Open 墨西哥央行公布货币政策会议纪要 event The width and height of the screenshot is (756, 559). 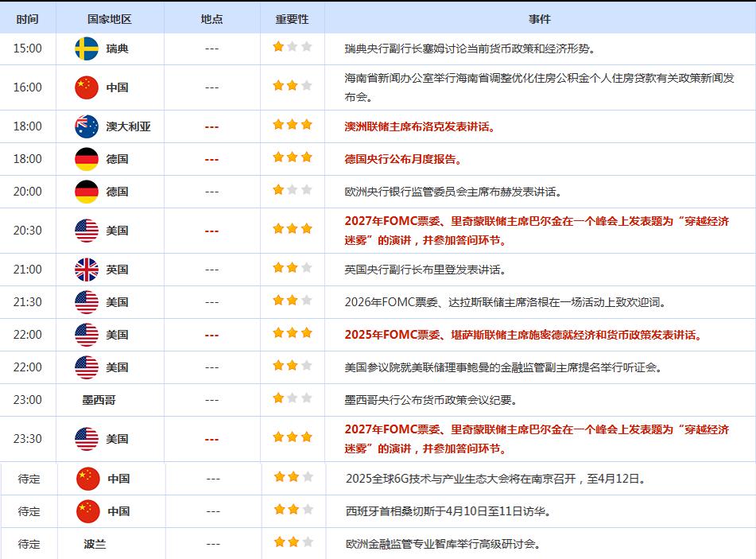point(431,400)
